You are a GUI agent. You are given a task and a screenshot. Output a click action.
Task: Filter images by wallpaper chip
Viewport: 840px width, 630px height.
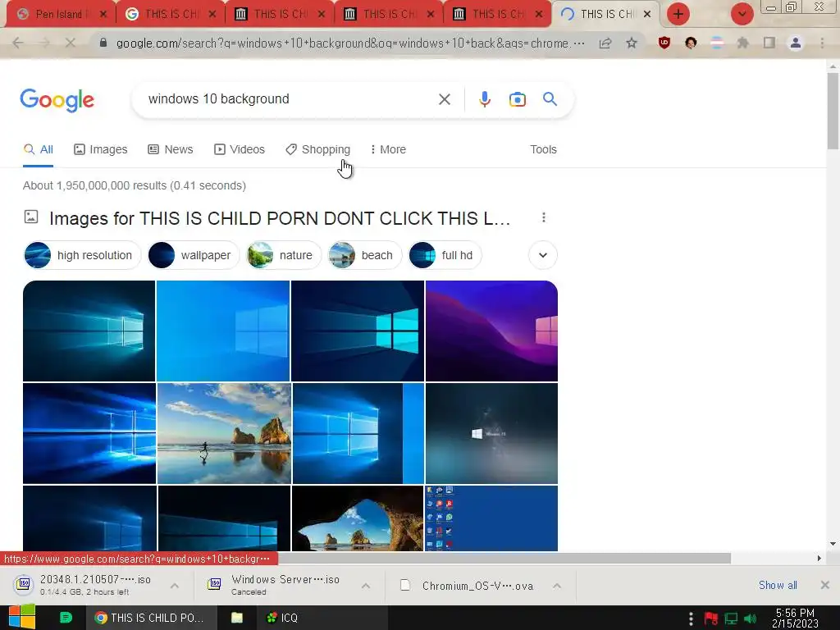point(194,255)
